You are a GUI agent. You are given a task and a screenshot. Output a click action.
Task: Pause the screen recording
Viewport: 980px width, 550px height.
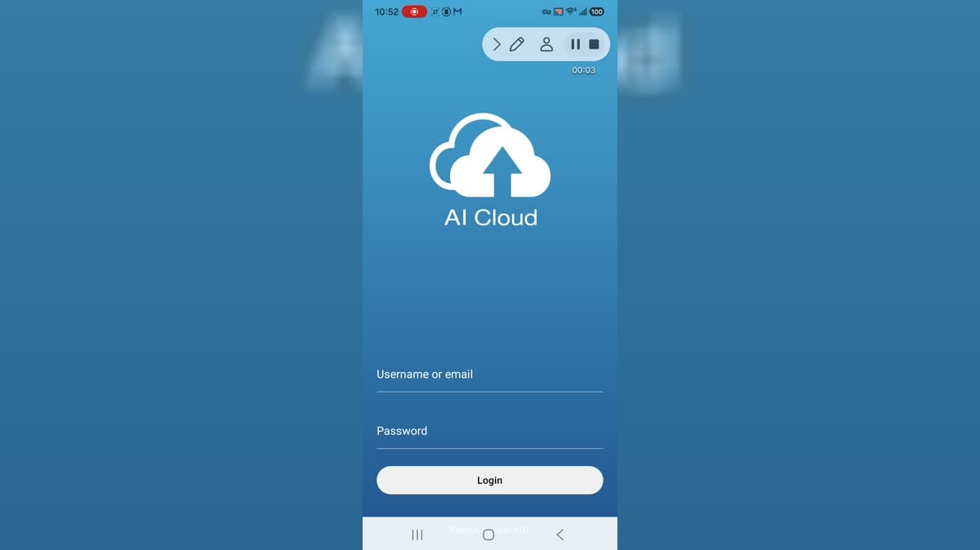point(575,44)
